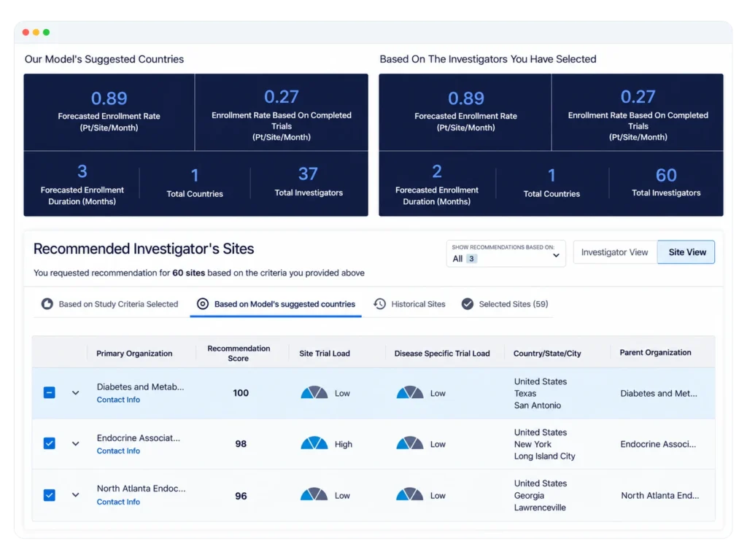Open the Show Recommendations Based On dropdown

[506, 253]
